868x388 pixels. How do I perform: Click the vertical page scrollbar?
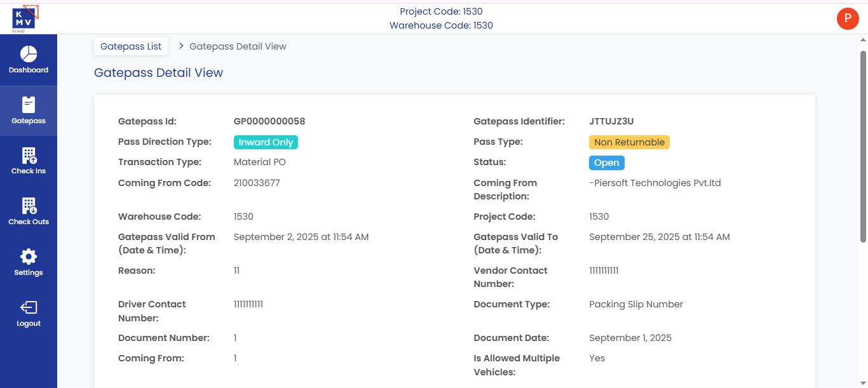[x=863, y=146]
